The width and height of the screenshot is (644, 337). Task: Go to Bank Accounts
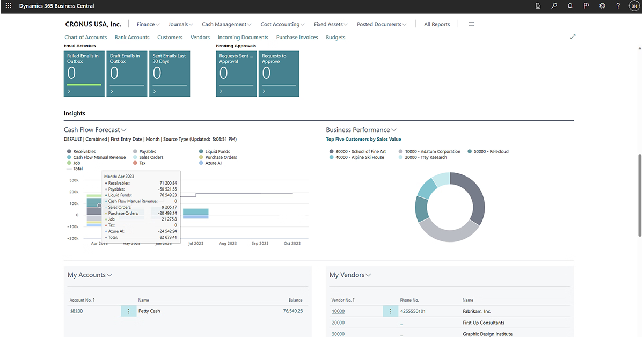132,38
